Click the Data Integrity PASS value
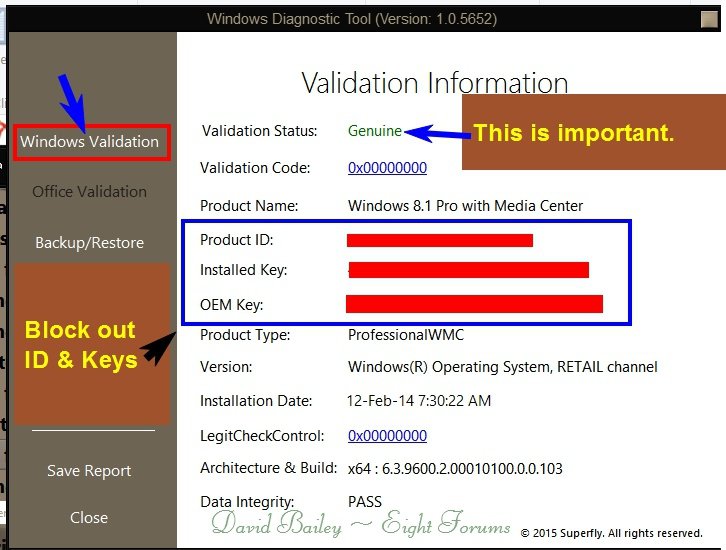This screenshot has height=550, width=726. [365, 502]
